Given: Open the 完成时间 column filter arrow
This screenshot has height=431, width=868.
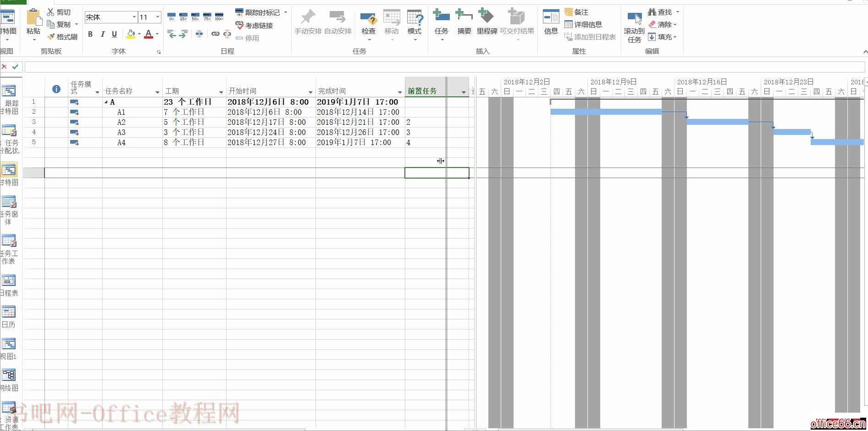Looking at the screenshot, I should pos(400,92).
